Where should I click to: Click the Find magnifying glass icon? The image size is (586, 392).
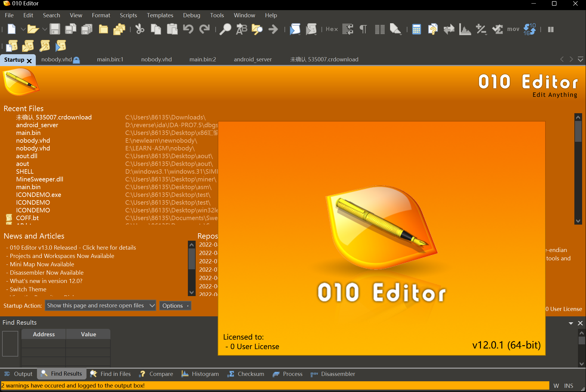(225, 29)
